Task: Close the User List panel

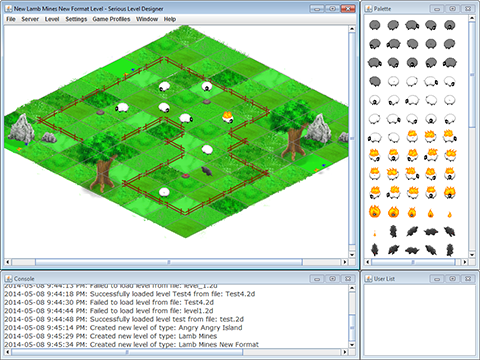Action: tap(468, 279)
